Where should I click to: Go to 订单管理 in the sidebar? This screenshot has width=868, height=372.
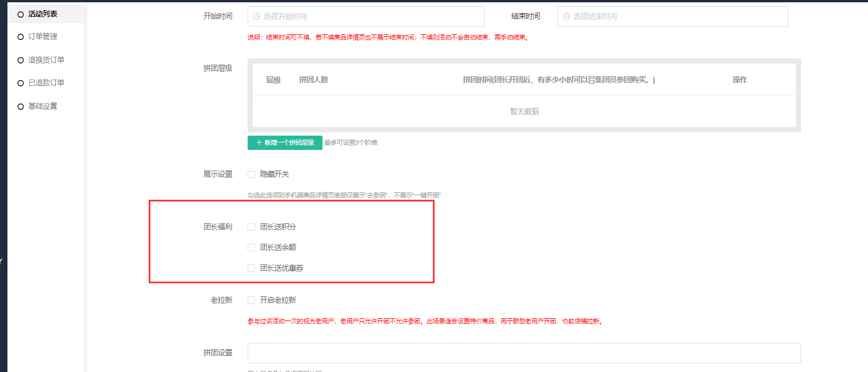[x=43, y=37]
